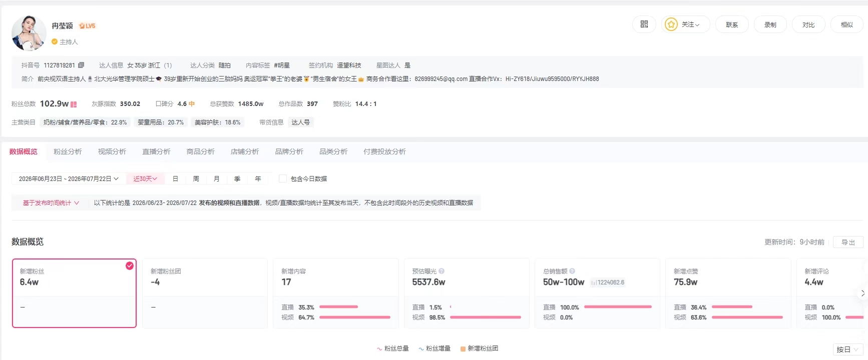This screenshot has height=360, width=868.
Task: Select the 季 period button
Action: [237, 178]
